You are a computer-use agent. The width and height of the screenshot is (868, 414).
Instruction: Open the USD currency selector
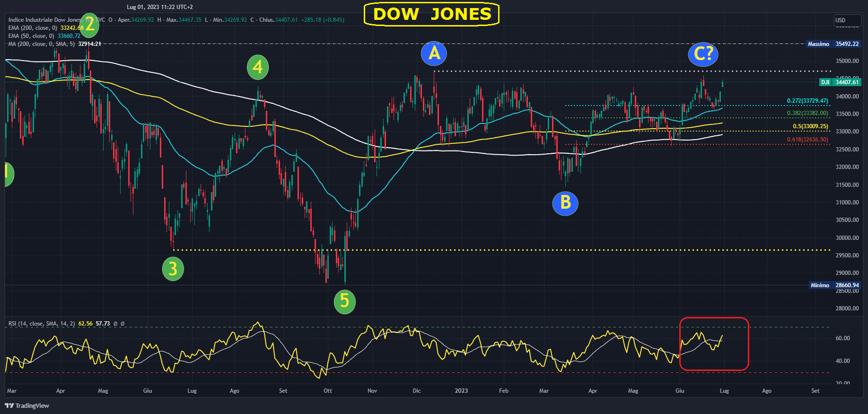point(847,20)
